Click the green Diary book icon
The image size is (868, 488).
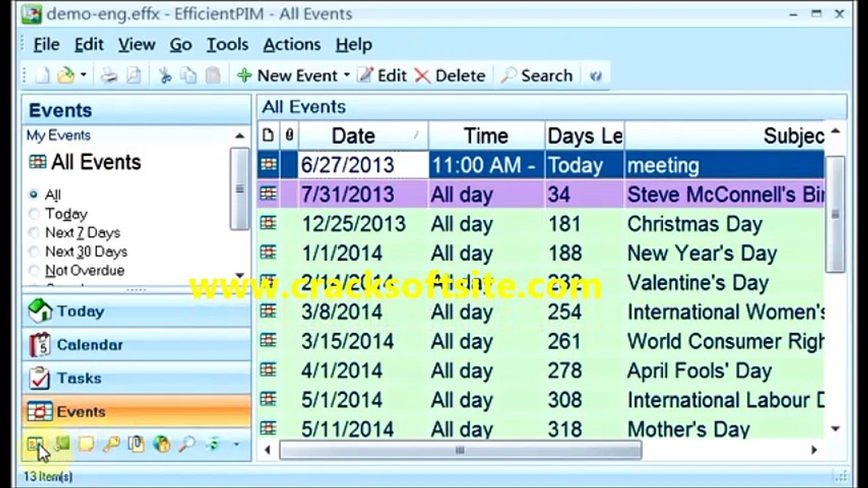[x=61, y=445]
